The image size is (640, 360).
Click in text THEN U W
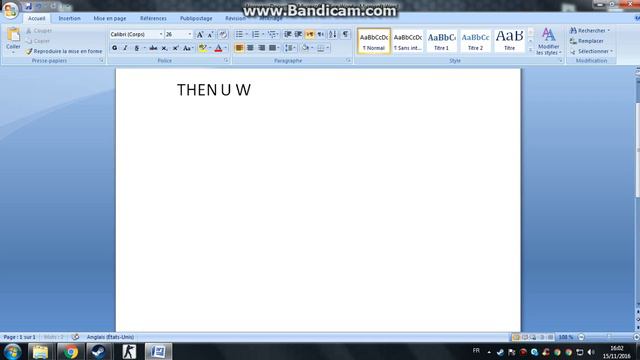(214, 90)
